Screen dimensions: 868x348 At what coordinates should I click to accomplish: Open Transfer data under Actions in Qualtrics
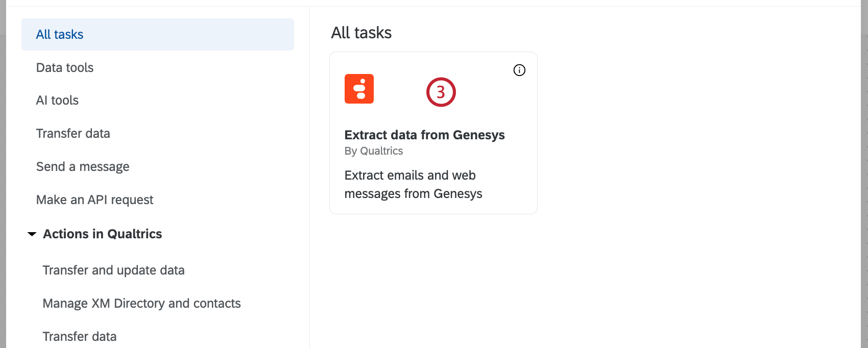[x=79, y=336]
